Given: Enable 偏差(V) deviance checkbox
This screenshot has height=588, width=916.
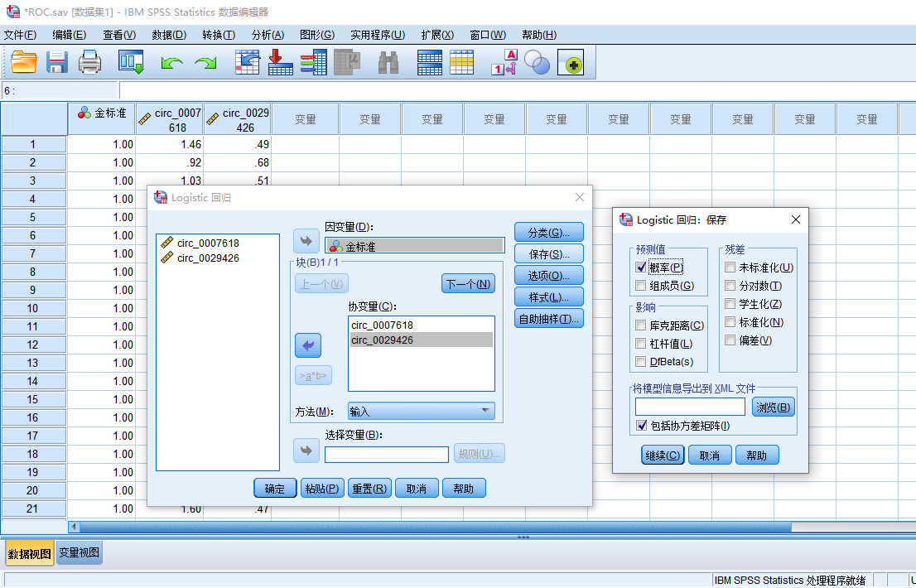Looking at the screenshot, I should (x=730, y=340).
